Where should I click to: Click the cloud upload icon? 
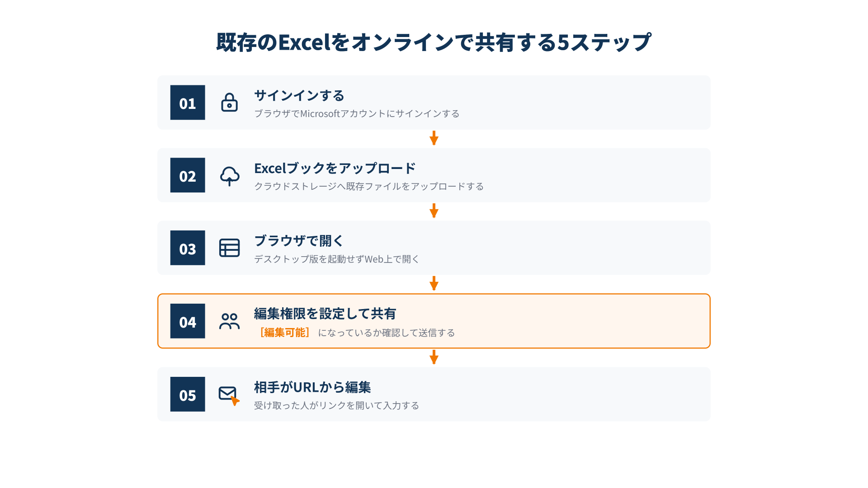(x=229, y=176)
